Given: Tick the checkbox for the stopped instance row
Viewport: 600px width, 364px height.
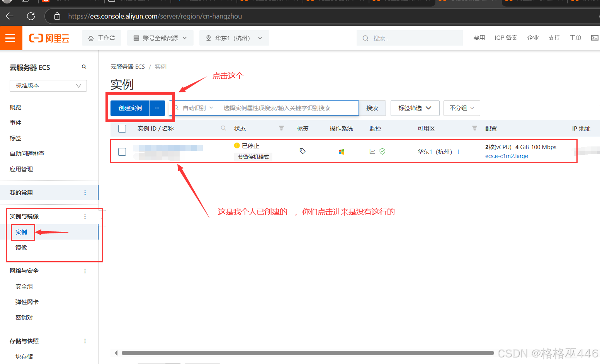Looking at the screenshot, I should (122, 152).
